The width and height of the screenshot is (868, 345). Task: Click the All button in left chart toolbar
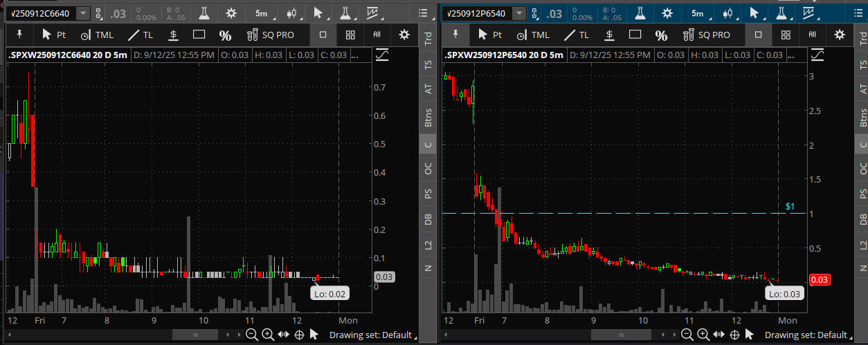click(377, 35)
